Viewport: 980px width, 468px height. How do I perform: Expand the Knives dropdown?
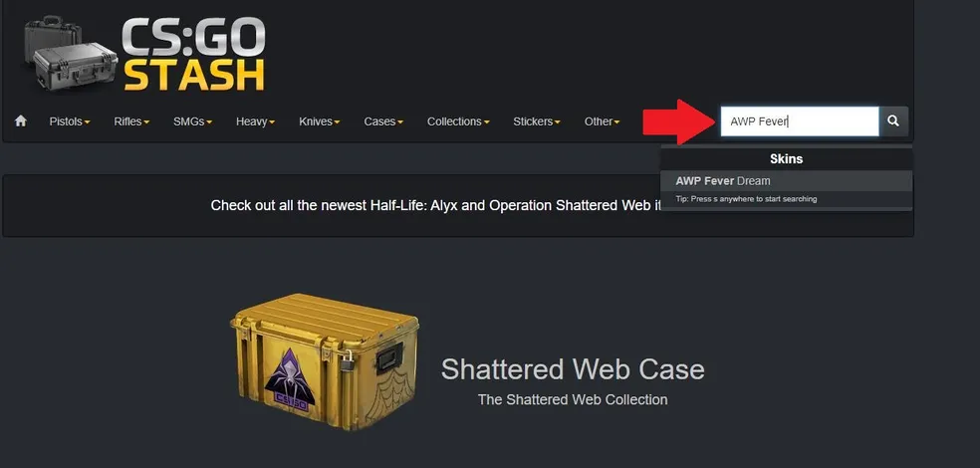click(x=319, y=121)
